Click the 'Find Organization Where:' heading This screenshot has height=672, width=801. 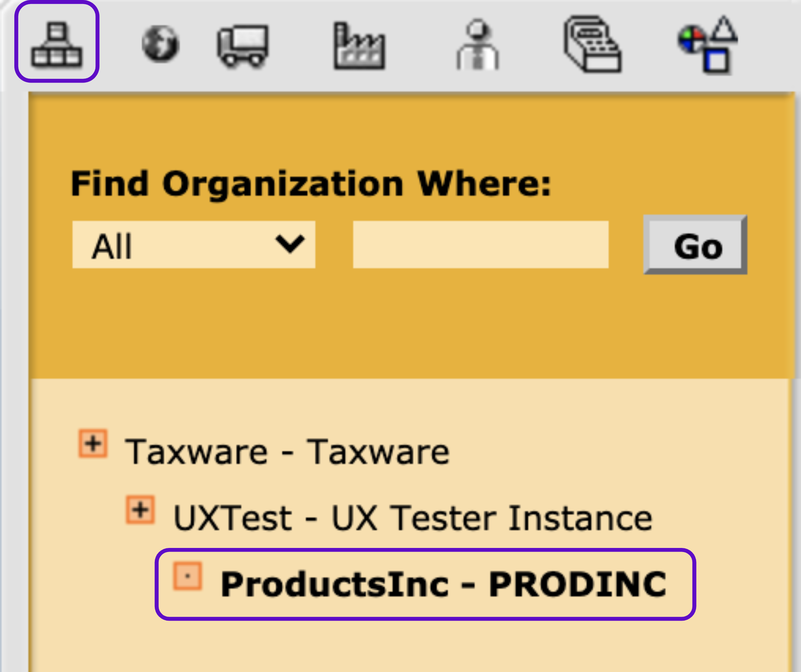tap(311, 184)
